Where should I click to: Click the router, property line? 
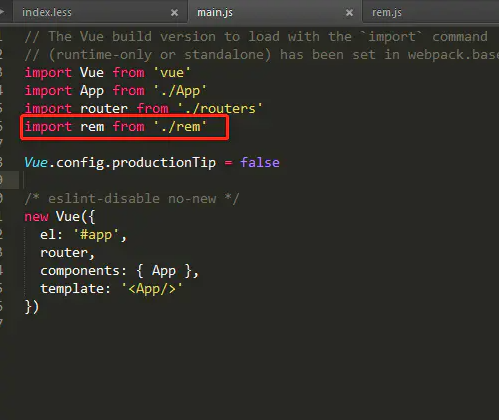tap(68, 253)
